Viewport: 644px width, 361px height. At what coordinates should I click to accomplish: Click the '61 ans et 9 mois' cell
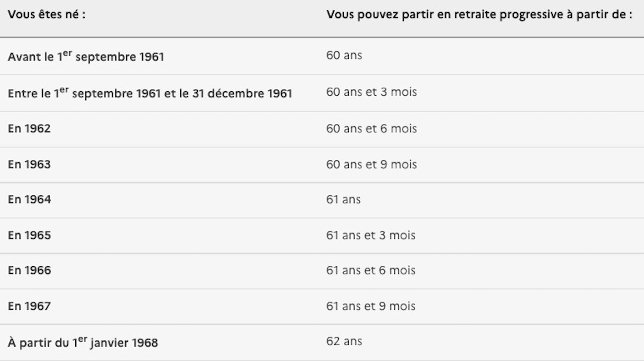[371, 306]
